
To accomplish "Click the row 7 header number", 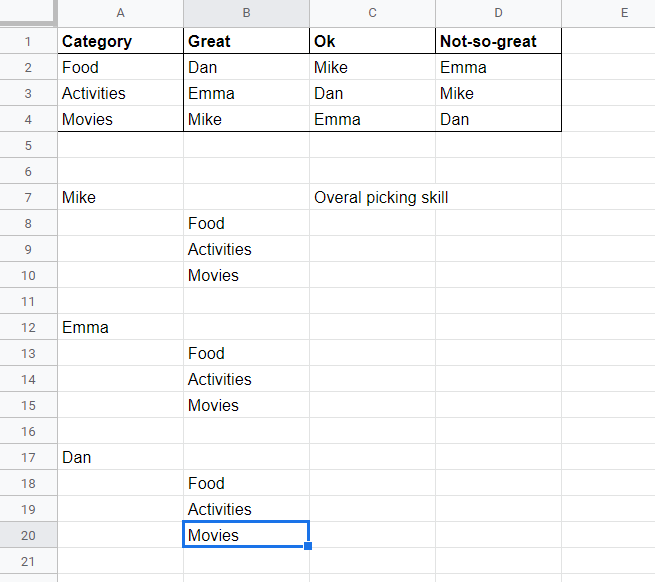I will (x=28, y=198).
